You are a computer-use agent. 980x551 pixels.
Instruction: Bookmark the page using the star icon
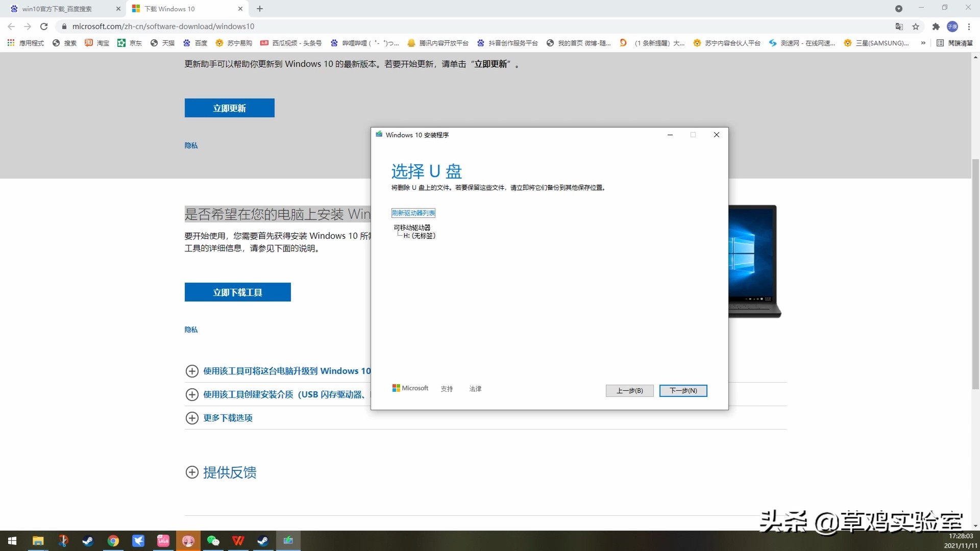click(916, 27)
